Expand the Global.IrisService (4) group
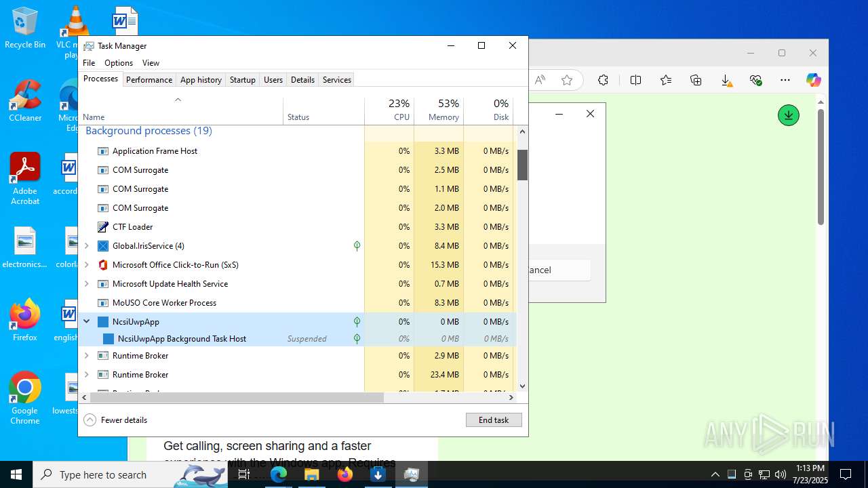 pyautogui.click(x=87, y=246)
